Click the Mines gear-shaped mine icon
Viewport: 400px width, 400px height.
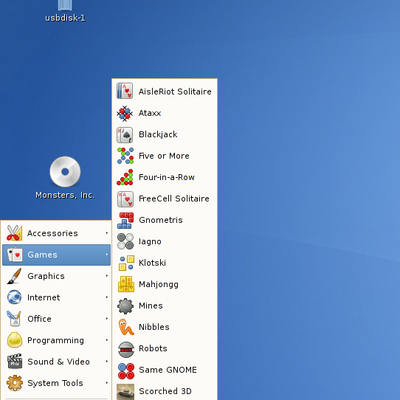coord(125,306)
